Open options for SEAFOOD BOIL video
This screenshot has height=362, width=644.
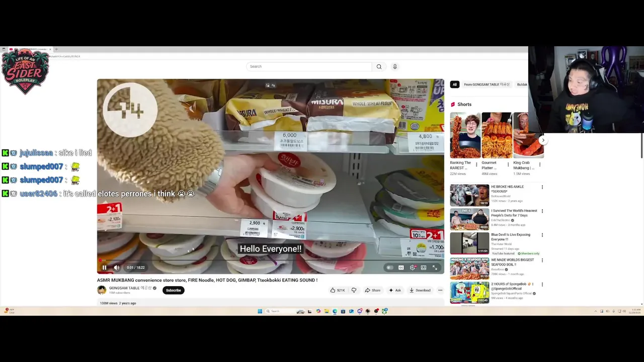[542, 260]
